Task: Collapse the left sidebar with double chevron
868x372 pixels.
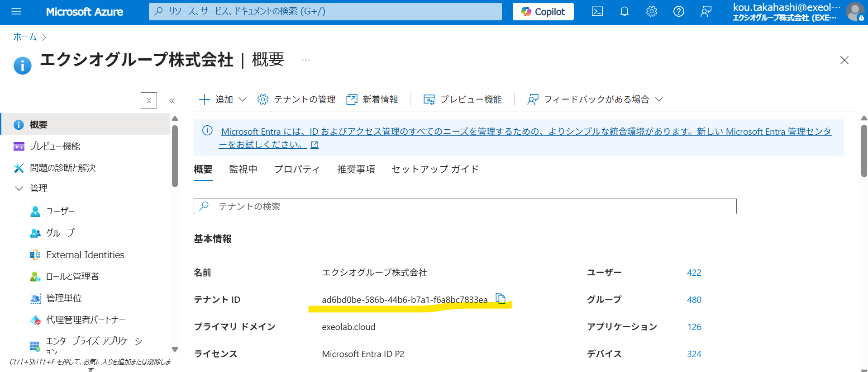Action: pos(172,100)
